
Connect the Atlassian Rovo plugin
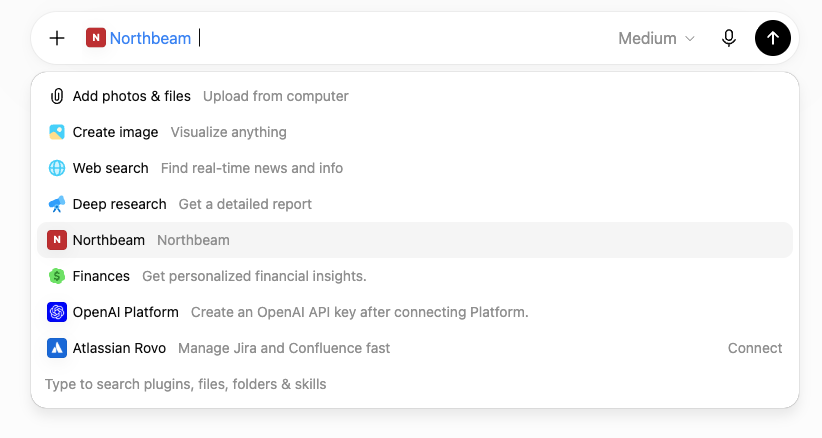point(754,348)
